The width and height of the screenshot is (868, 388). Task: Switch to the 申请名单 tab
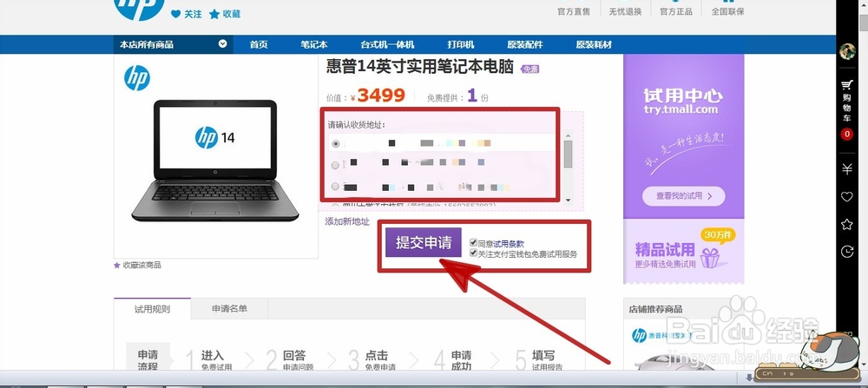point(229,309)
